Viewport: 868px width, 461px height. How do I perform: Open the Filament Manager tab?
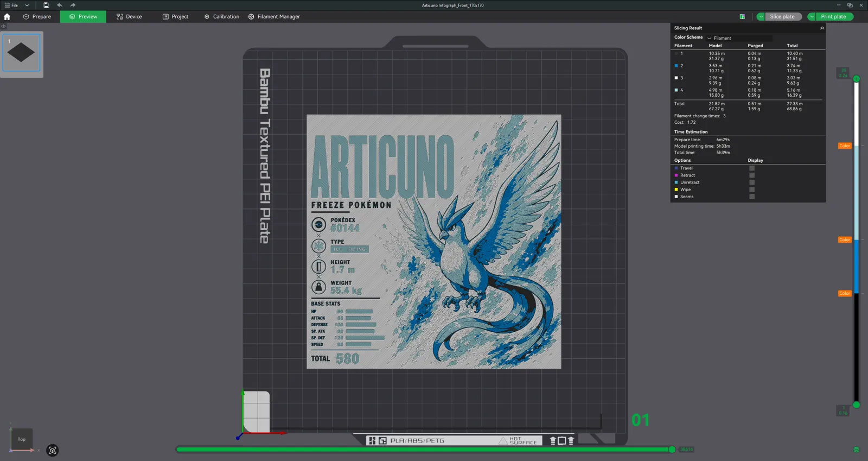(x=274, y=17)
